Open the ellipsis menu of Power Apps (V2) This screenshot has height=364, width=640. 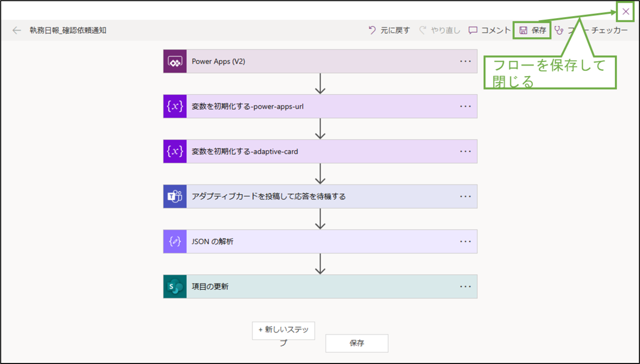[x=466, y=61]
